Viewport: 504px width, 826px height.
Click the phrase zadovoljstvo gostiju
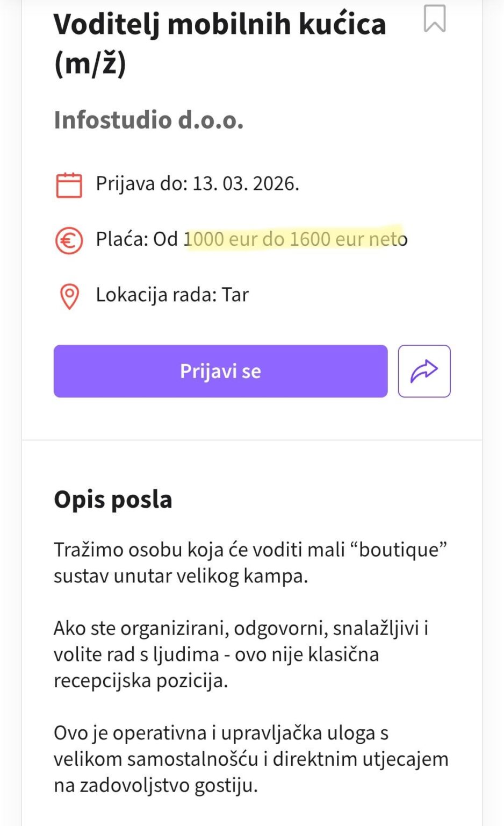tap(169, 785)
